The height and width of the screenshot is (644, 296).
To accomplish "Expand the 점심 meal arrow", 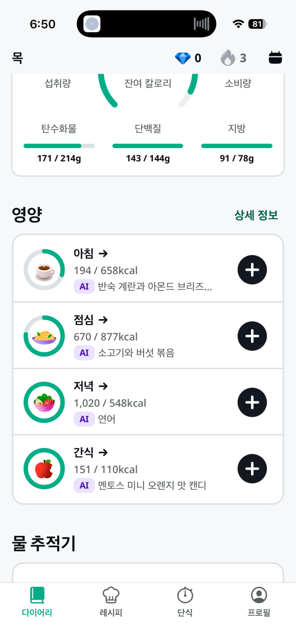I will [103, 320].
